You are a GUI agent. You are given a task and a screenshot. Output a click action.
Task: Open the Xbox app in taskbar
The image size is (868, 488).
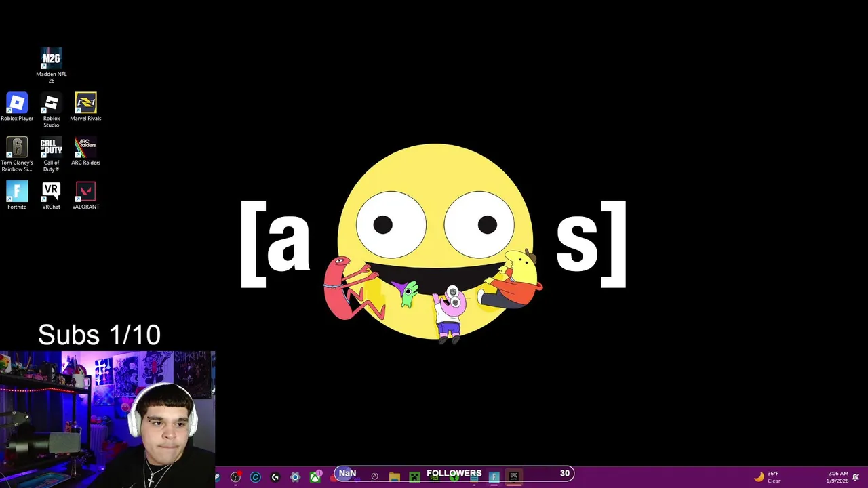point(315,477)
